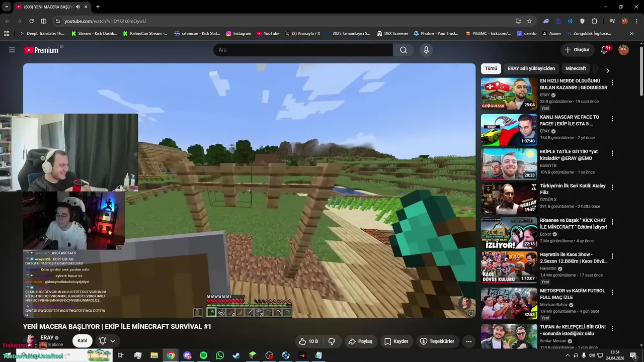Screen dimensions: 644x362
Task: Open Hayrettin ile Kaos Show thumbnail
Action: 509,267
